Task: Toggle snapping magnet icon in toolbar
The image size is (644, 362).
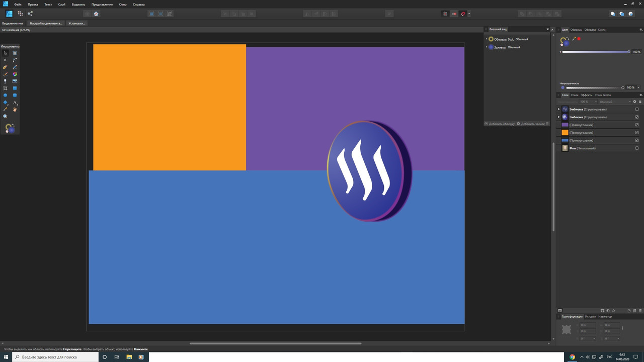Action: point(463,14)
